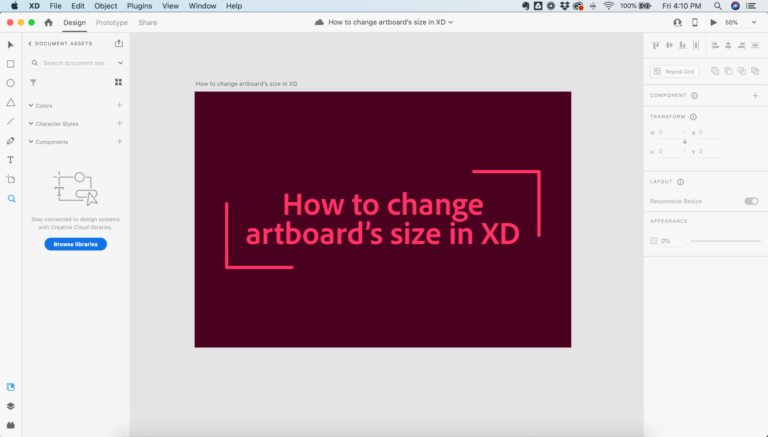768x437 pixels.
Task: Select the Text tool
Action: click(x=10, y=160)
